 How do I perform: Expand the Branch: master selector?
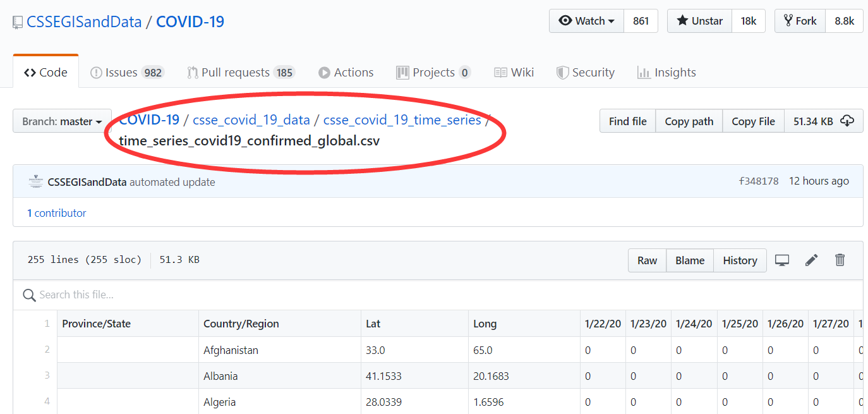click(62, 121)
